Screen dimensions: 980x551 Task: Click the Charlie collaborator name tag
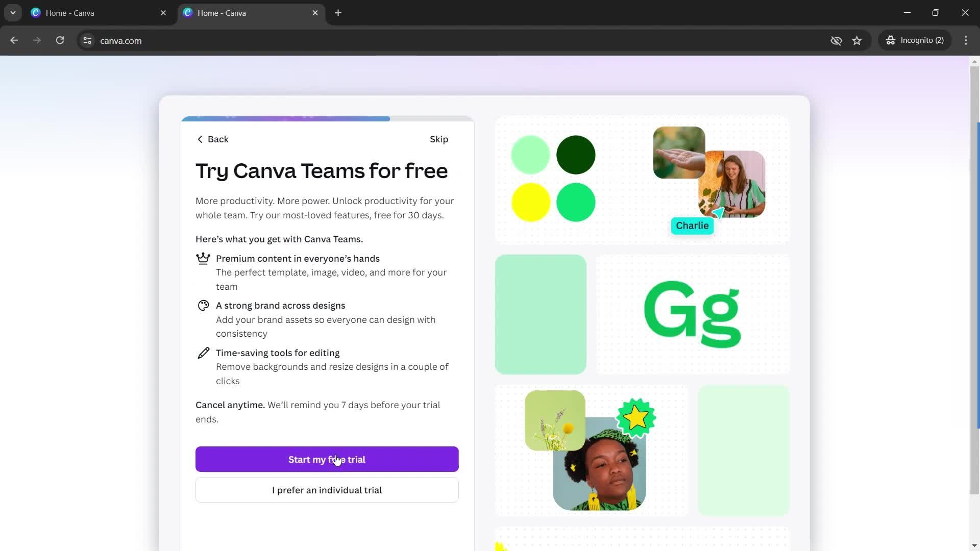(x=692, y=226)
